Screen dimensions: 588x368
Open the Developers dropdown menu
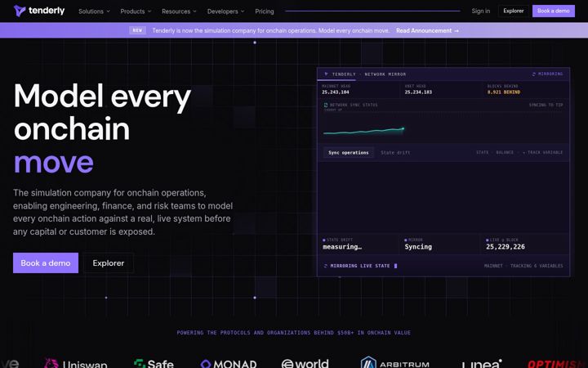click(x=225, y=11)
